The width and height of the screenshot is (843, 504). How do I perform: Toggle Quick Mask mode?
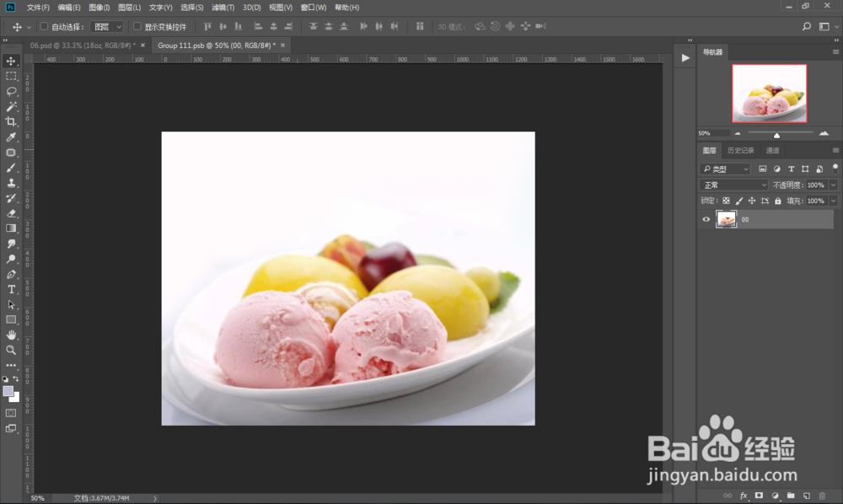pos(11,413)
